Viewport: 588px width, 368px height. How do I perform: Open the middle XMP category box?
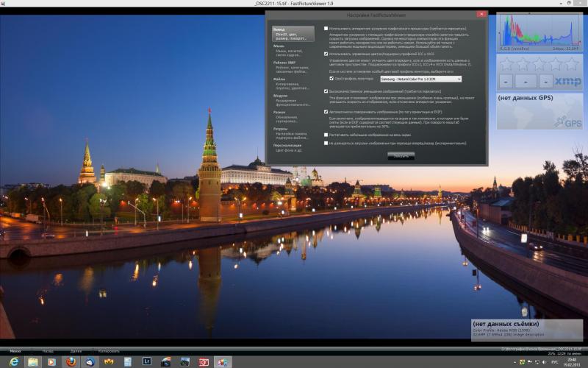tap(526, 81)
